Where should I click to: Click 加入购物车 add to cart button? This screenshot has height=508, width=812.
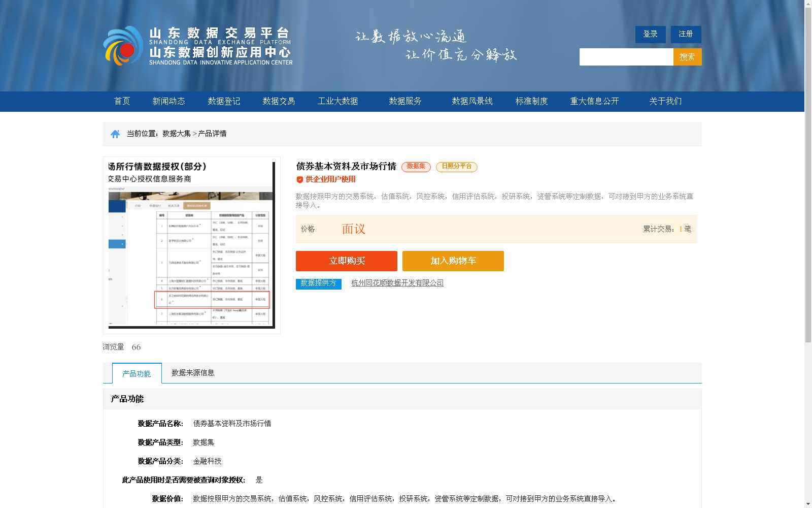pyautogui.click(x=453, y=261)
